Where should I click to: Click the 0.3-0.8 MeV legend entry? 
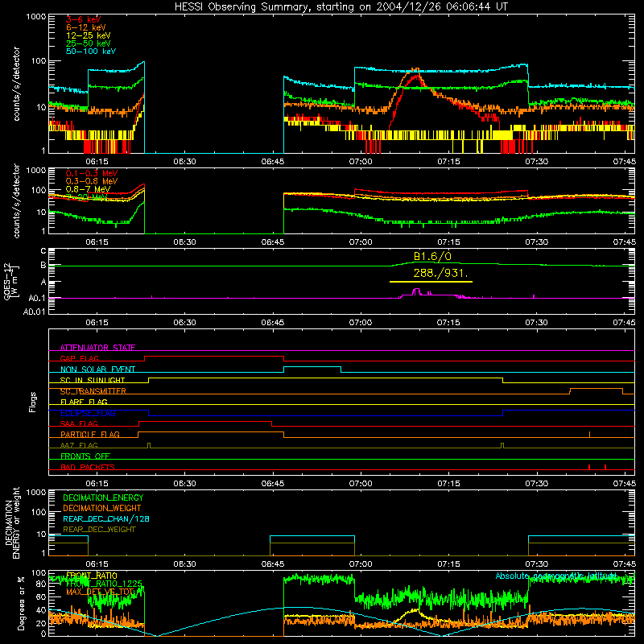[92, 181]
